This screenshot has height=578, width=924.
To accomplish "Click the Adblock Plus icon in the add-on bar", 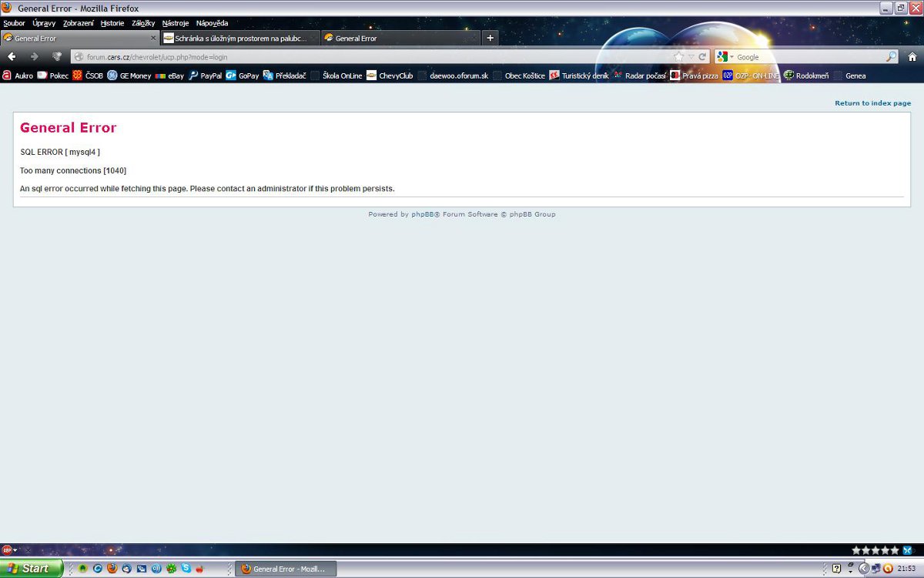I will point(7,550).
